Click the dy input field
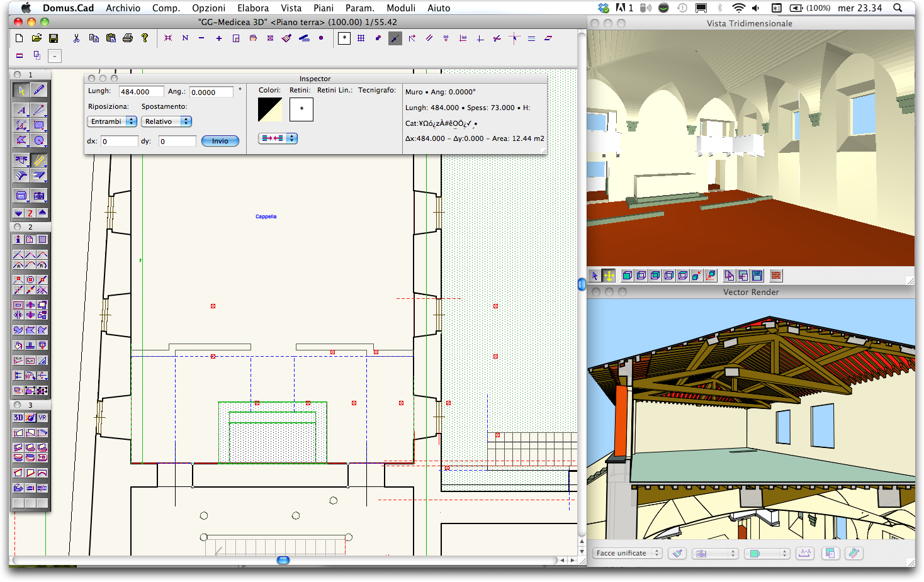924x582 pixels. (x=177, y=141)
